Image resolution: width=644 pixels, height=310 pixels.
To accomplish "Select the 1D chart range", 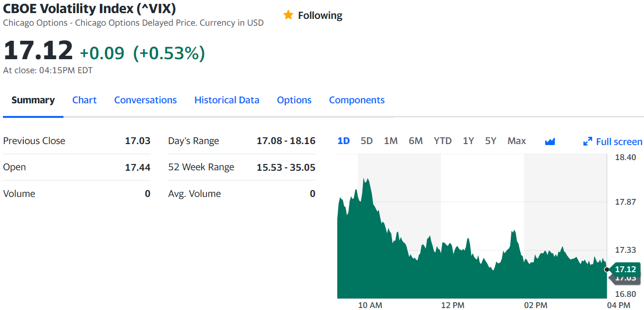I will 344,141.
